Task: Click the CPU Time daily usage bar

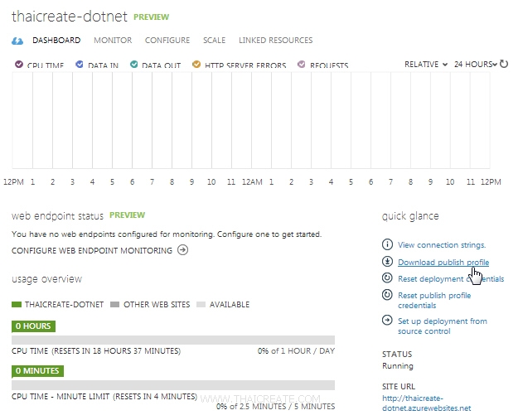Action: (173, 340)
